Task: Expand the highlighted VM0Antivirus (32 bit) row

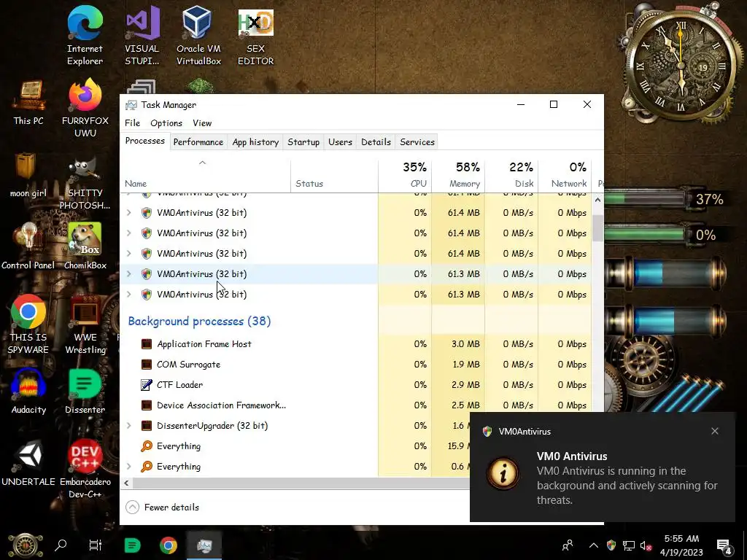Action: click(x=128, y=274)
